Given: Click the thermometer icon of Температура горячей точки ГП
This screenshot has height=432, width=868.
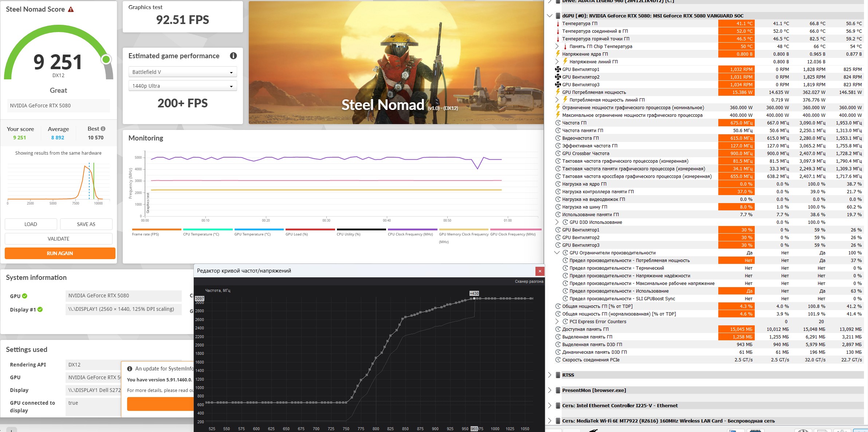Looking at the screenshot, I should [558, 39].
